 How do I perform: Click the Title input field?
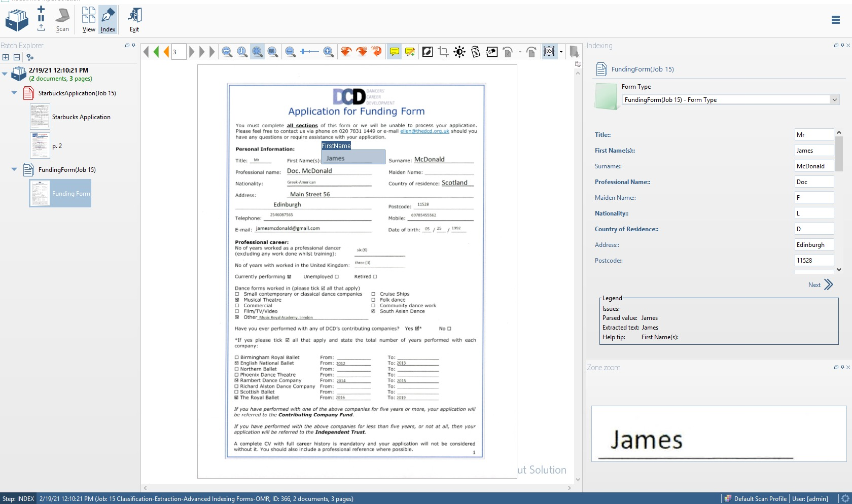coord(814,135)
